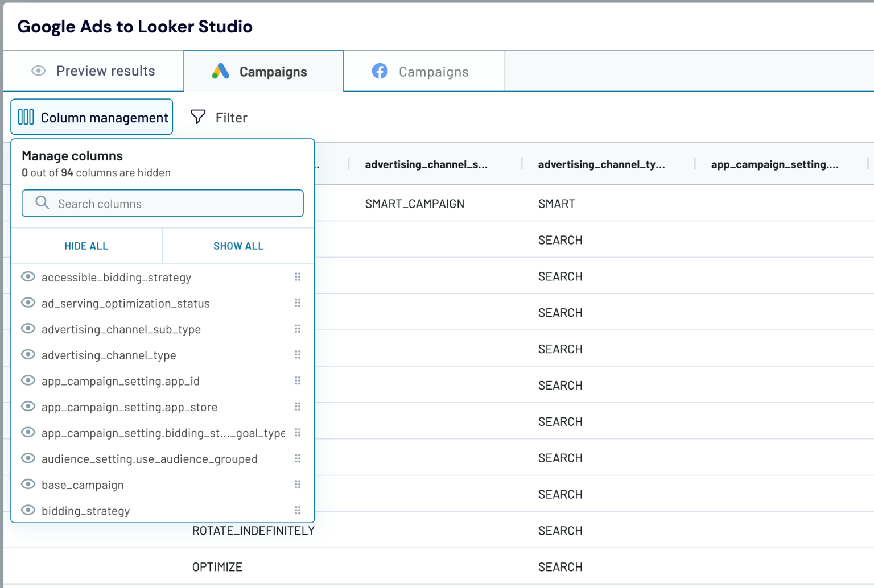Hide the advertising_channel_type column via eye toggle
Viewport: 874px width, 588px height.
[27, 354]
